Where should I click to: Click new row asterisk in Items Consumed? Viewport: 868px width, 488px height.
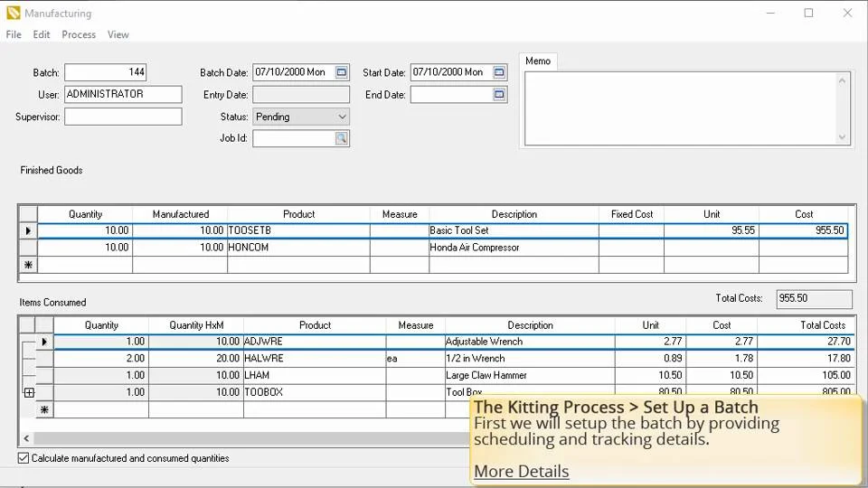coord(44,409)
